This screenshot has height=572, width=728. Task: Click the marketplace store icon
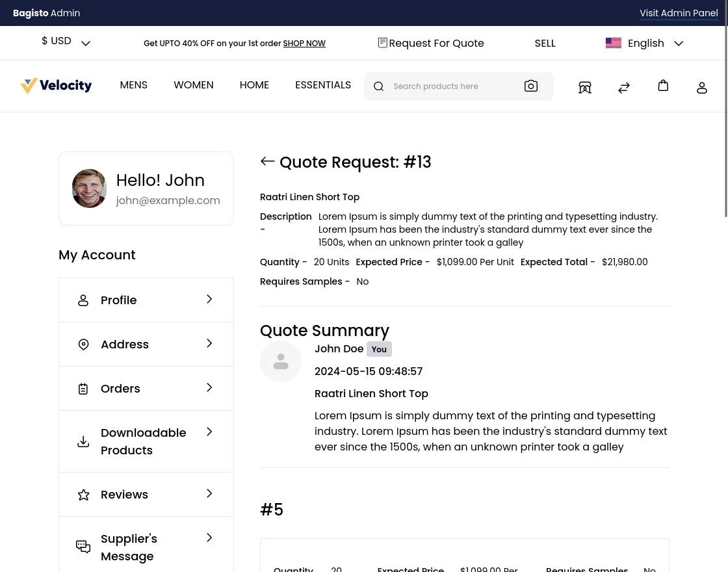pos(584,88)
